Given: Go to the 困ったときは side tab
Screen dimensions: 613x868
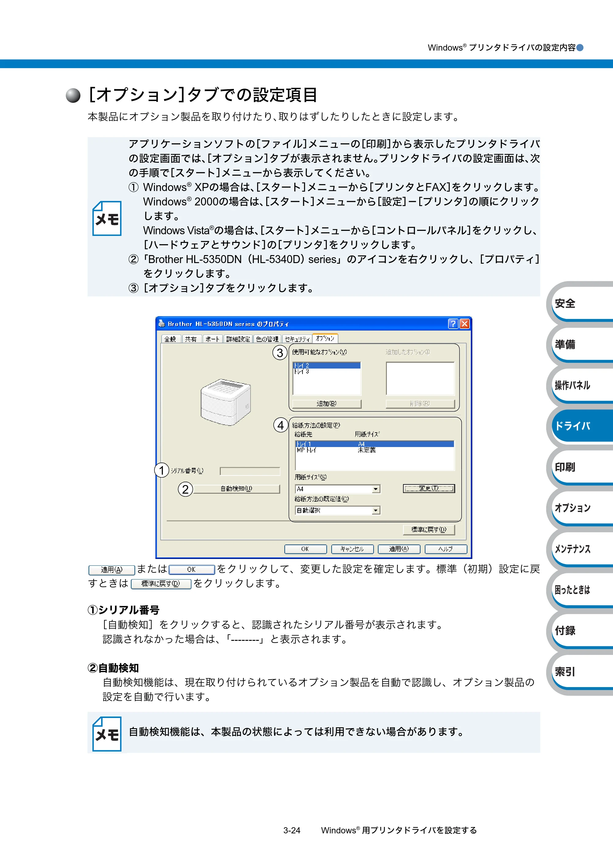Looking at the screenshot, I should [x=582, y=590].
